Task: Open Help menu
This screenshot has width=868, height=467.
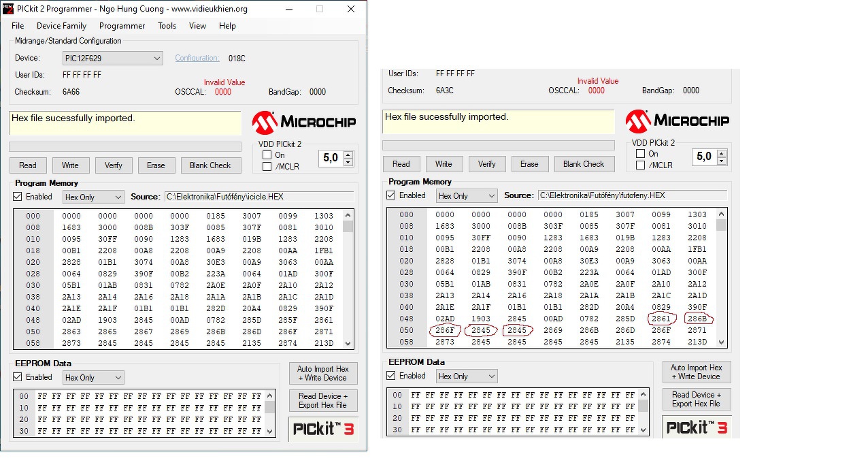Action: pyautogui.click(x=227, y=26)
